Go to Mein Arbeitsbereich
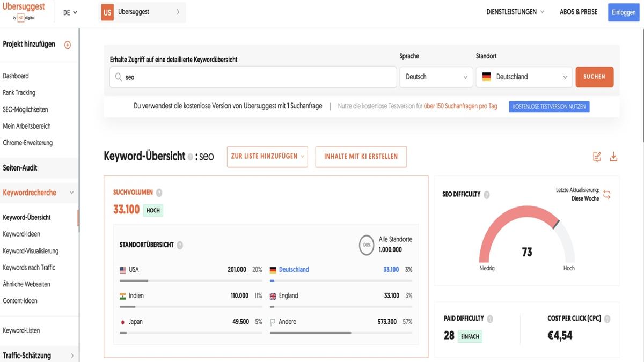Image resolution: width=644 pixels, height=362 pixels. [27, 126]
